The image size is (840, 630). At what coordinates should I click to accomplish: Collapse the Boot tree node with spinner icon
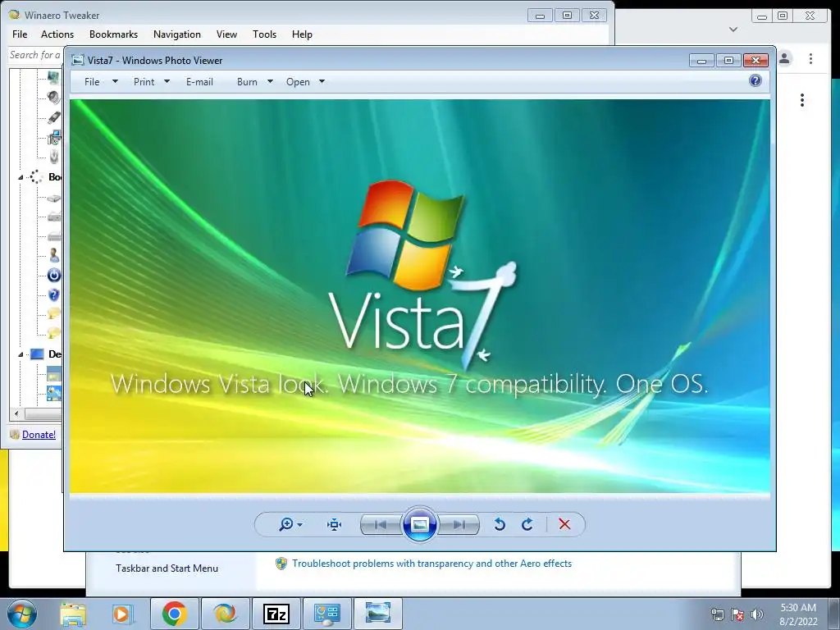click(x=21, y=177)
